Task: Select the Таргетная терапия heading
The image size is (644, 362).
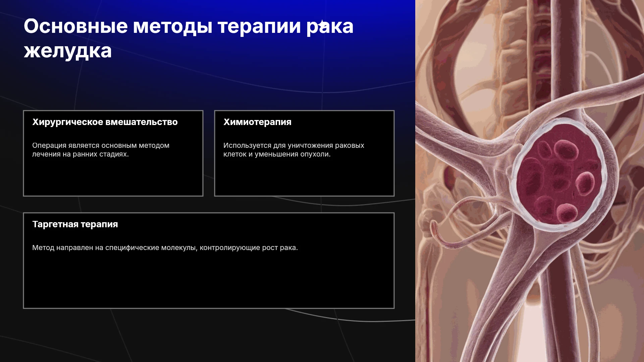Action: 75,224
